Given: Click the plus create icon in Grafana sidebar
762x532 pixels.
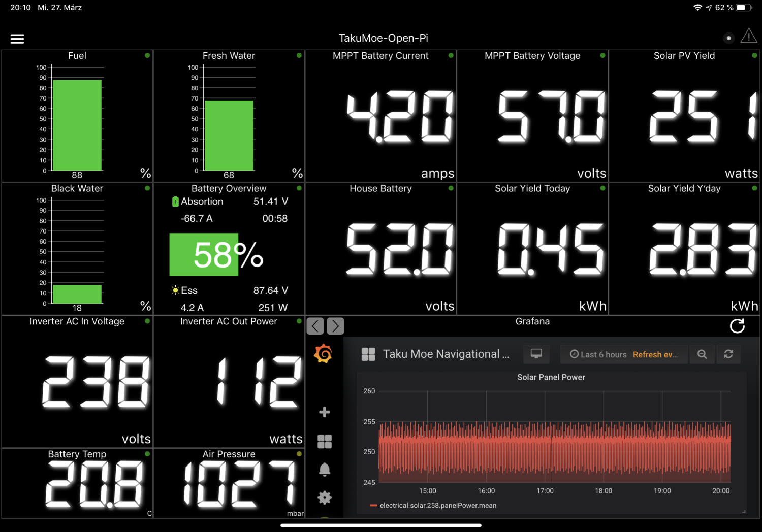Looking at the screenshot, I should click(324, 412).
